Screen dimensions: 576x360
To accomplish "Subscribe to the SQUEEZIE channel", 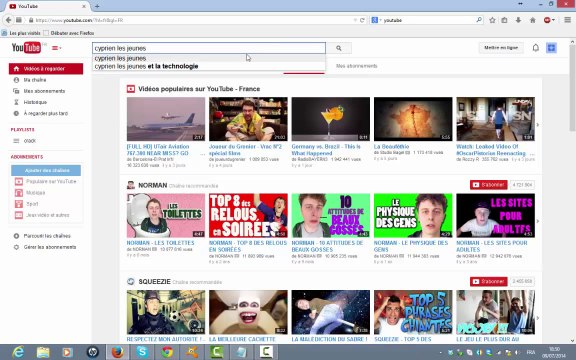I will click(x=489, y=281).
